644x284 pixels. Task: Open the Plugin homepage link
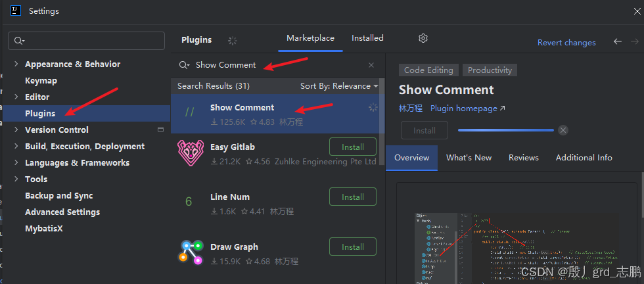pyautogui.click(x=468, y=108)
